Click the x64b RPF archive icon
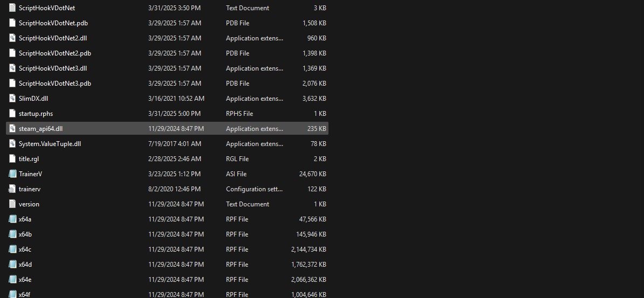The image size is (644, 298). tap(13, 234)
